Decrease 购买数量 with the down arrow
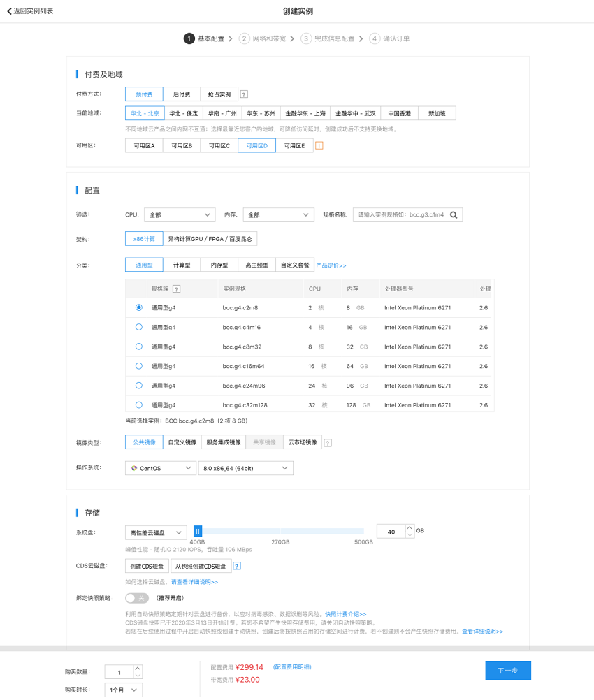Image resolution: width=594 pixels, height=700 pixels. tap(138, 675)
